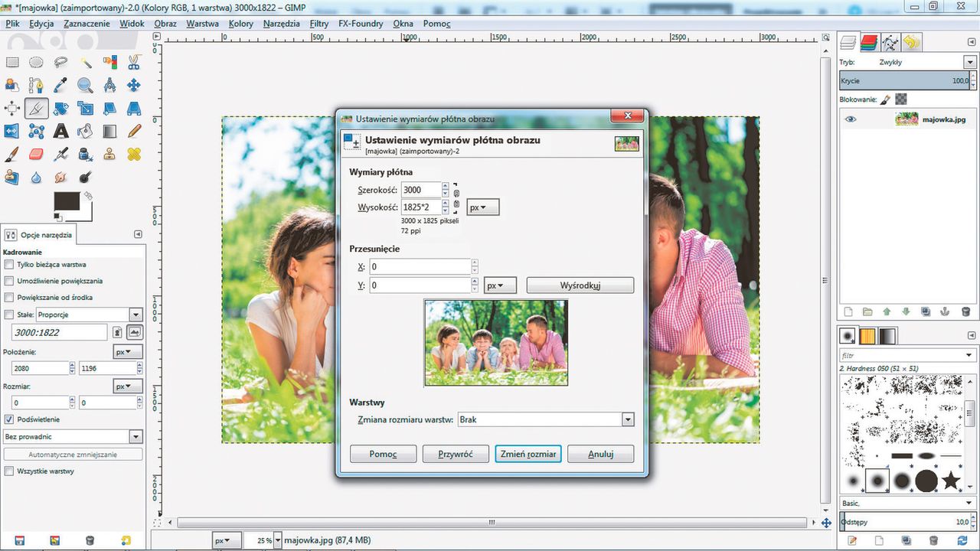Image resolution: width=980 pixels, height=551 pixels.
Task: Select the Alignment tool
Action: [12, 109]
